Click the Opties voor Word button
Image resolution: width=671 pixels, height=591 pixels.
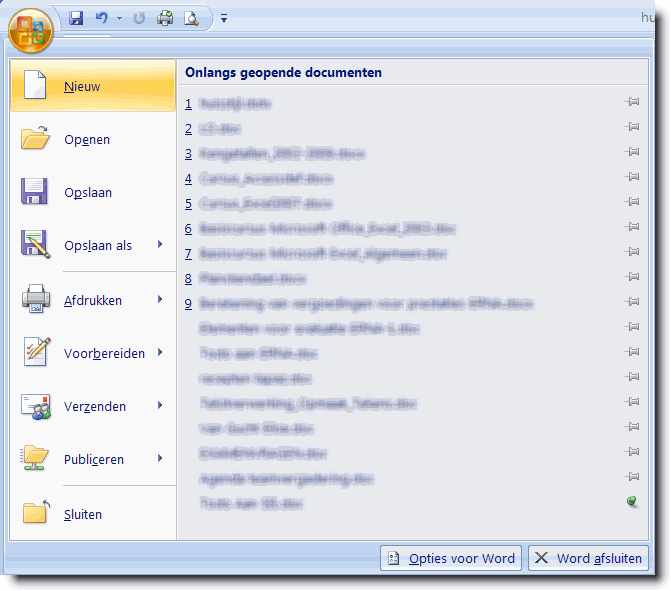(451, 558)
